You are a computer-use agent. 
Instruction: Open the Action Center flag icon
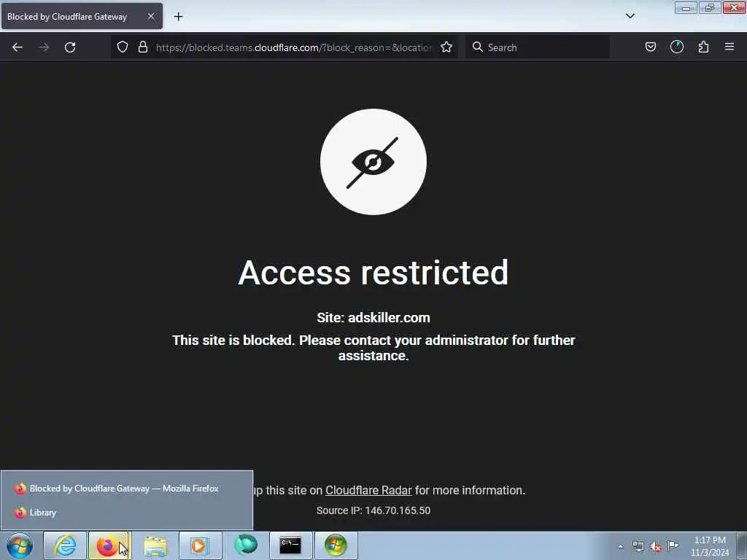pos(673,545)
